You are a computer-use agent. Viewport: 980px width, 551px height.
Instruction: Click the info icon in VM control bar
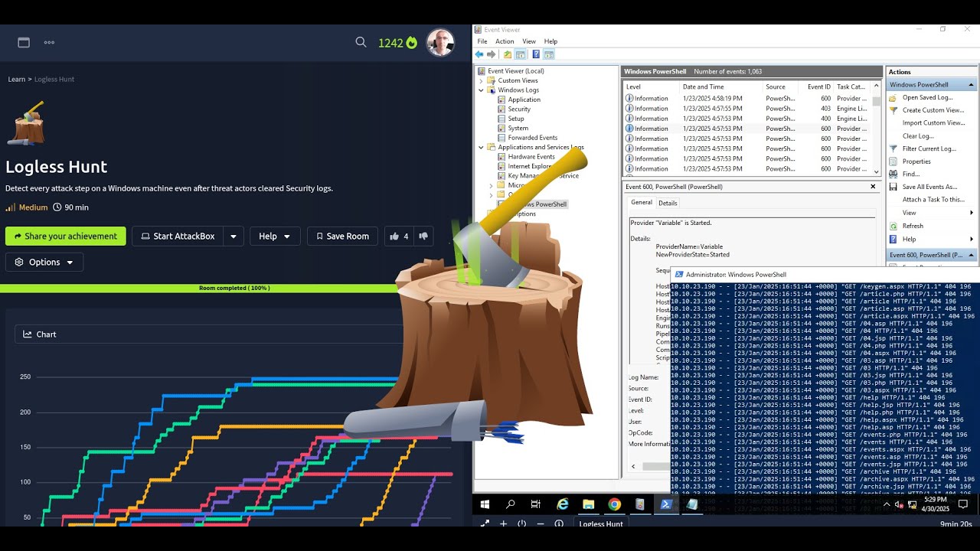(559, 523)
